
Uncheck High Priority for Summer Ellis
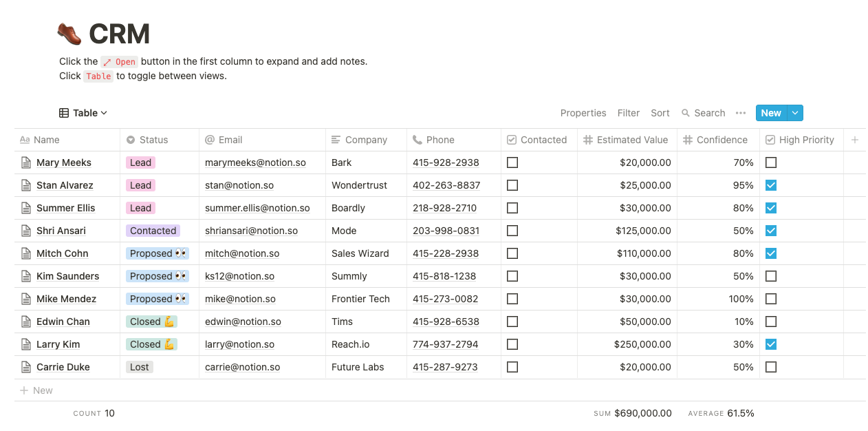click(771, 208)
